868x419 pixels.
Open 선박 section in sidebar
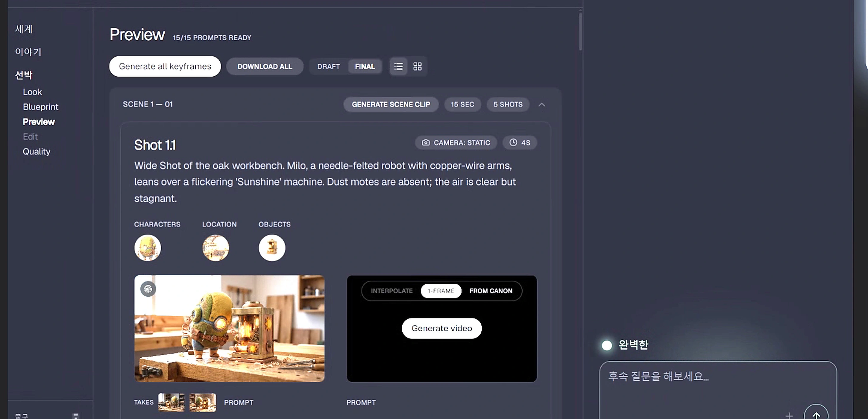[x=24, y=75]
